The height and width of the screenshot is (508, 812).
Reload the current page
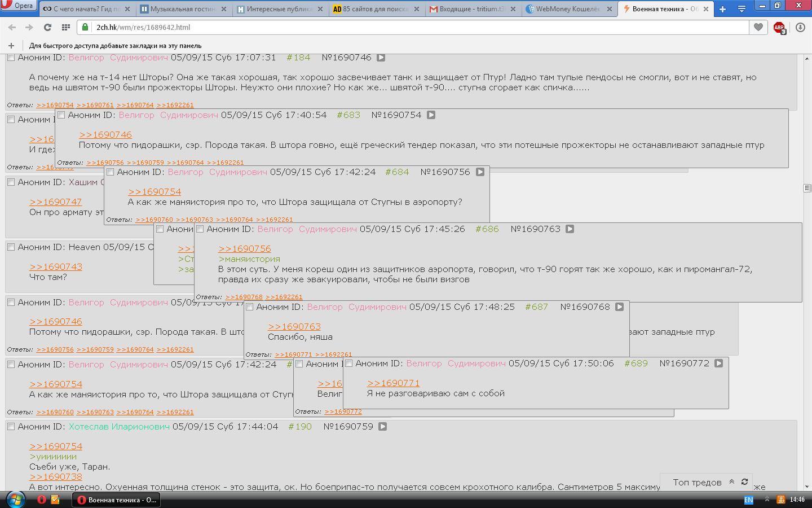[x=48, y=27]
